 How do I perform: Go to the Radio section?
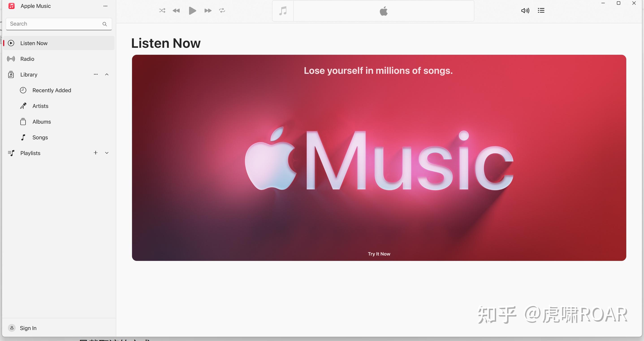coord(59,59)
